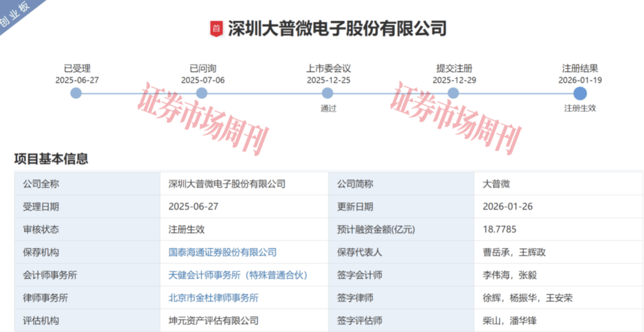Click the value 坤元资产评估有限公司
Image resolution: width=644 pixels, height=332 pixels.
(x=213, y=321)
